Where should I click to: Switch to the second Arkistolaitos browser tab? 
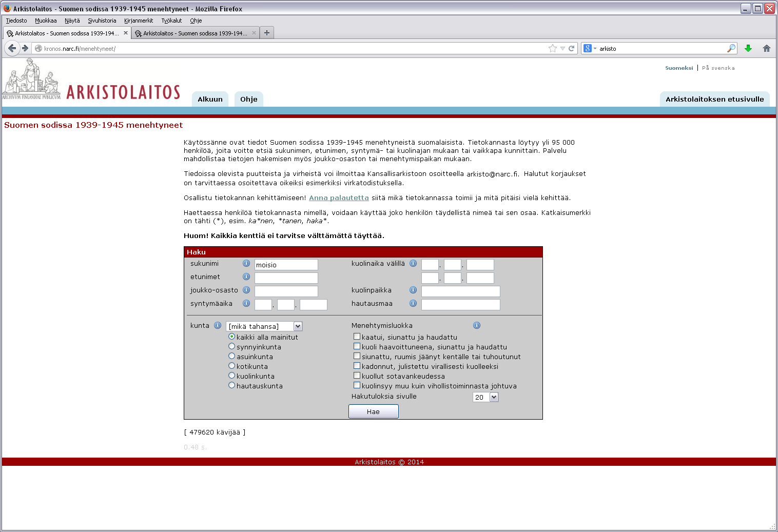coord(195,33)
